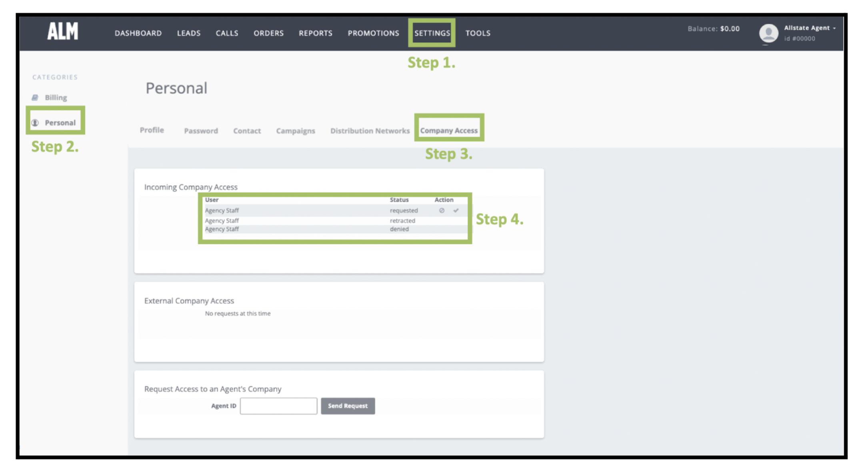This screenshot has width=868, height=472.
Task: Open the Settings menu
Action: tap(432, 33)
